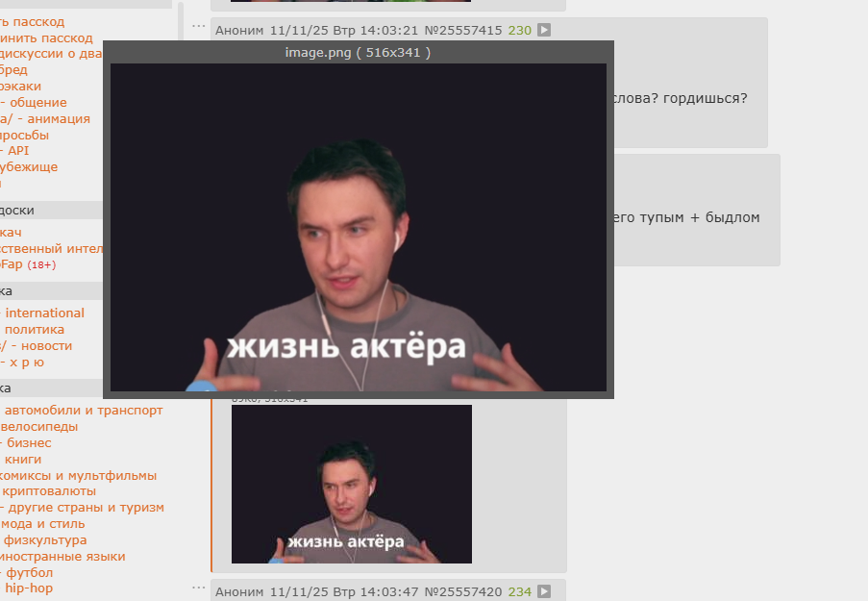
Task: Open post number №25557415
Action: [462, 31]
